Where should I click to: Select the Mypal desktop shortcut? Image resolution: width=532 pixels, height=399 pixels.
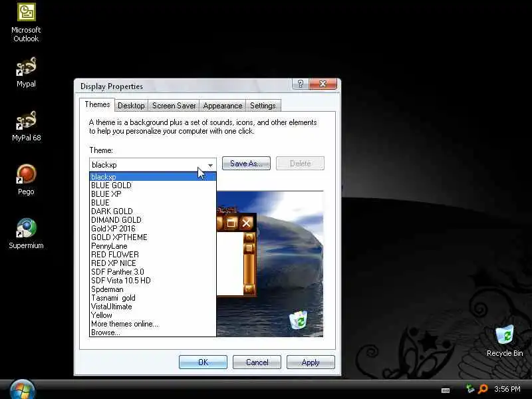coord(26,72)
